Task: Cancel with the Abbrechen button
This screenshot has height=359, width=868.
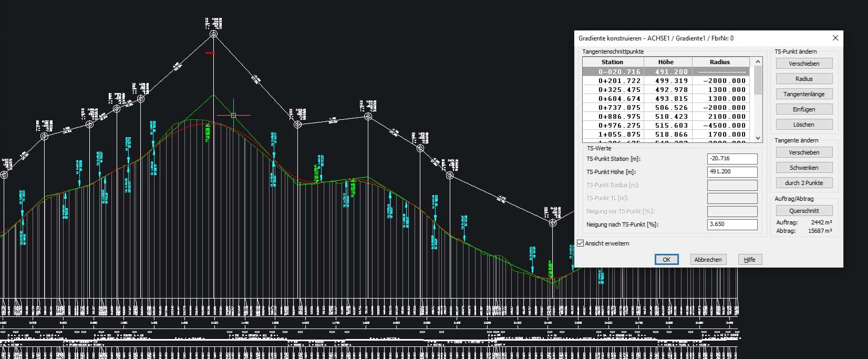Action: (708, 260)
